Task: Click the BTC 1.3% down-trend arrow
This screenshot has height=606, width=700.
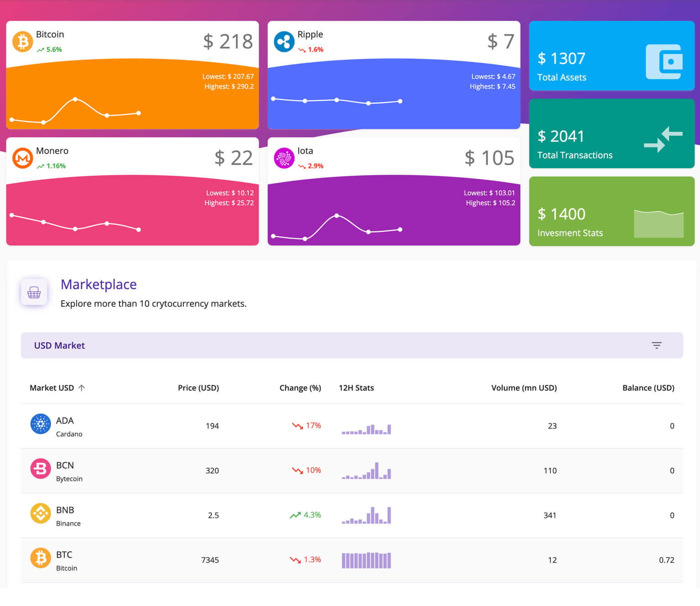Action: click(x=295, y=560)
